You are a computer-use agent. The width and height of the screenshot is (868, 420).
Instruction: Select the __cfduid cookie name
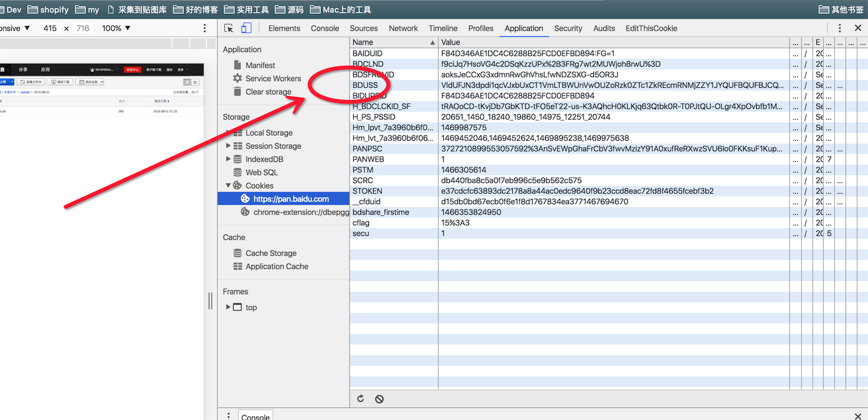point(367,202)
